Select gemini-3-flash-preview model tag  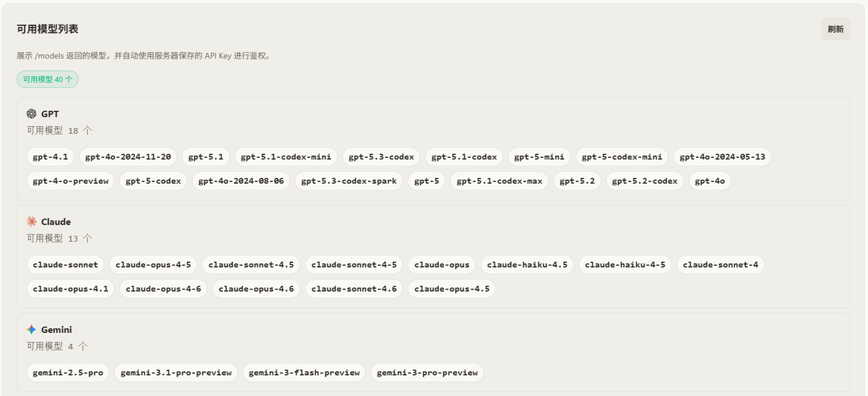click(x=304, y=372)
